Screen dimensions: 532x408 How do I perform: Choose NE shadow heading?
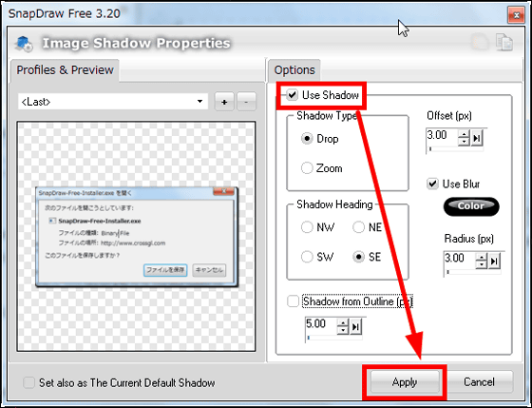tap(359, 227)
